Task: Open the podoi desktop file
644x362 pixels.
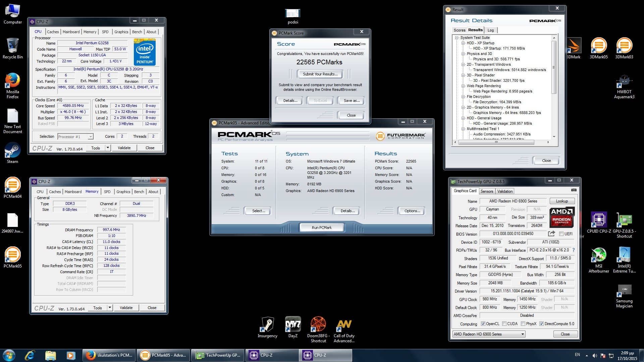Action: click(292, 16)
